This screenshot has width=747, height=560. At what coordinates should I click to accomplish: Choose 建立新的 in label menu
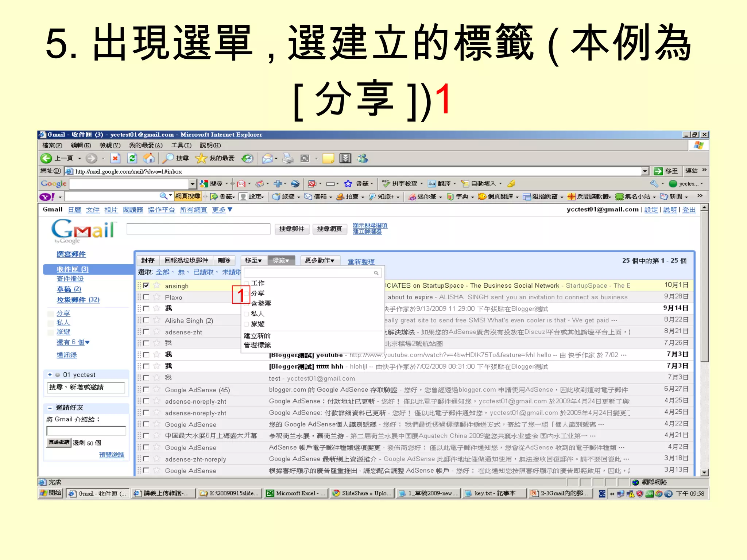pos(257,336)
